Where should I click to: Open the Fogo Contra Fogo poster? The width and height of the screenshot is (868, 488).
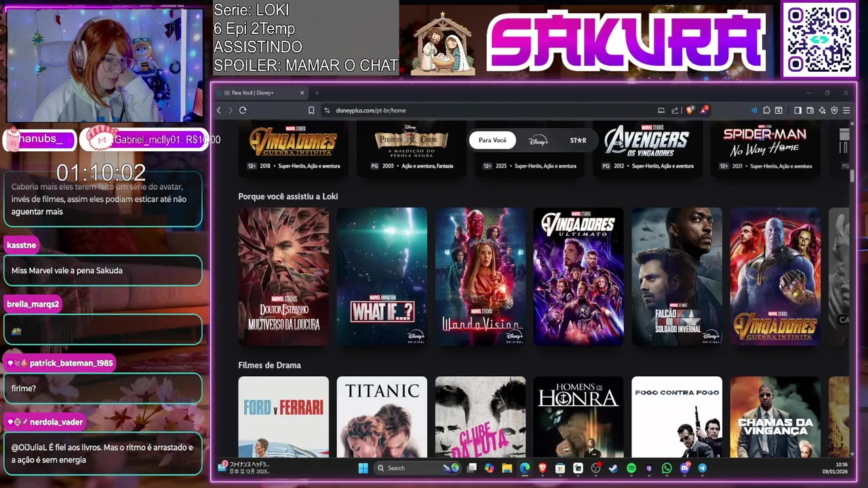pos(677,417)
